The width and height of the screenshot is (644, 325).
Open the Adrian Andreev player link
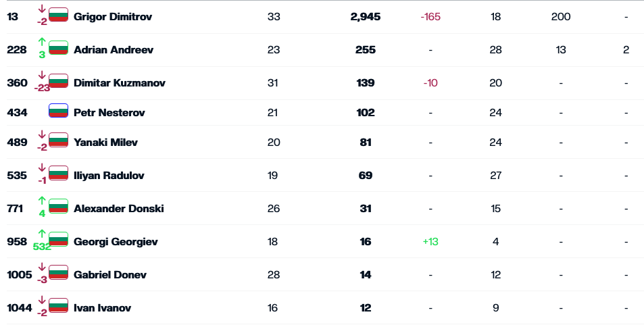114,50
